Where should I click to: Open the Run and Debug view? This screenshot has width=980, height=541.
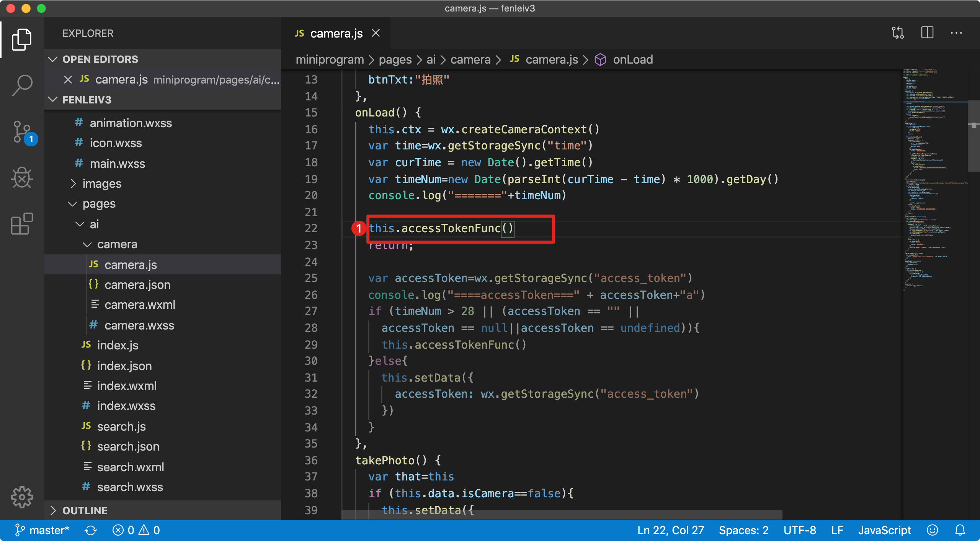(22, 178)
